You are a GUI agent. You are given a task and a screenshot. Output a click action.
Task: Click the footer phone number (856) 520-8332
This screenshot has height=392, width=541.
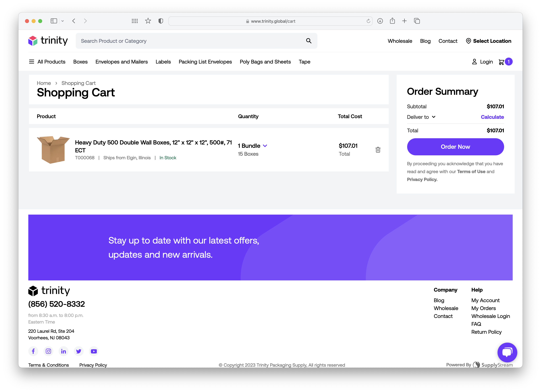pos(56,304)
